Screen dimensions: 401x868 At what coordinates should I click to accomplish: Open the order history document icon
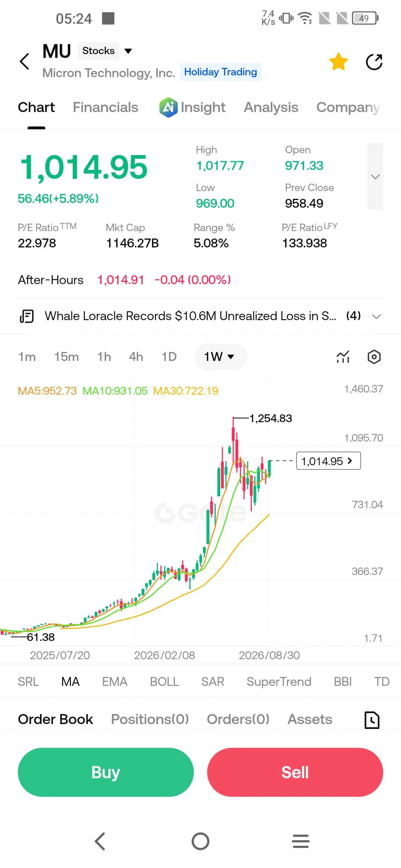372,720
